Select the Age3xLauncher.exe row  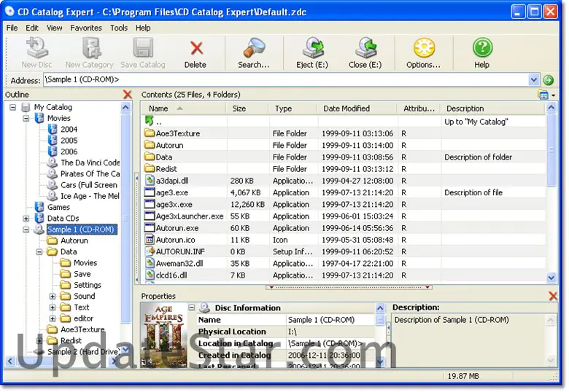344,216
